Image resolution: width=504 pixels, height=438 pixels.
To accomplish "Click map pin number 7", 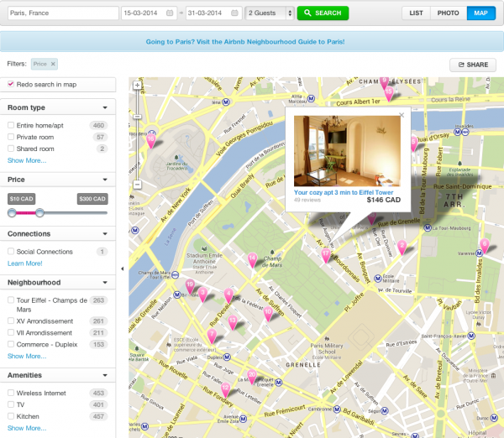I will [212, 336].
